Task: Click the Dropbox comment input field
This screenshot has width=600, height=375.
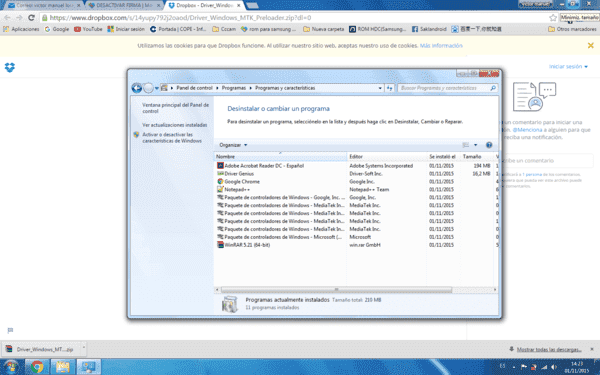Action: (x=548, y=161)
